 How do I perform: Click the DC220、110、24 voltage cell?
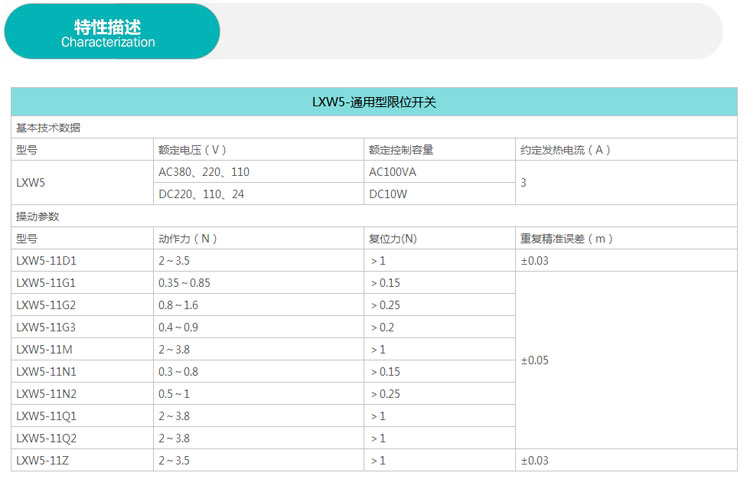click(x=258, y=194)
